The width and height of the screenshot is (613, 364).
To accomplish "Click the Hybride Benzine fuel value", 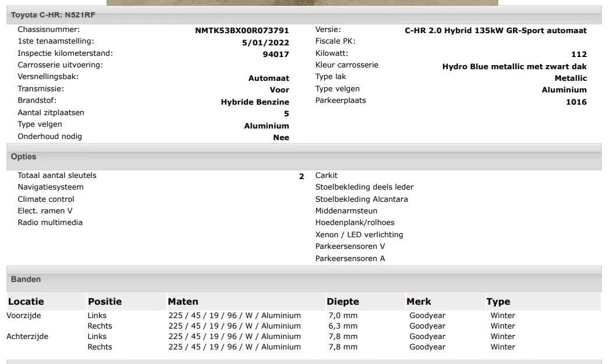I will [254, 102].
